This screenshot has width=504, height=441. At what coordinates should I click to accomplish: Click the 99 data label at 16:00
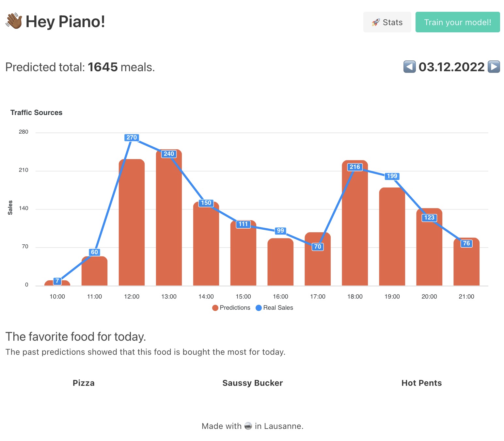tap(280, 231)
